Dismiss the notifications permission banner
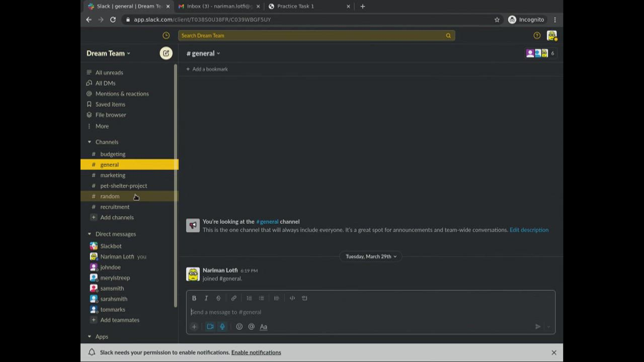 coord(554,352)
